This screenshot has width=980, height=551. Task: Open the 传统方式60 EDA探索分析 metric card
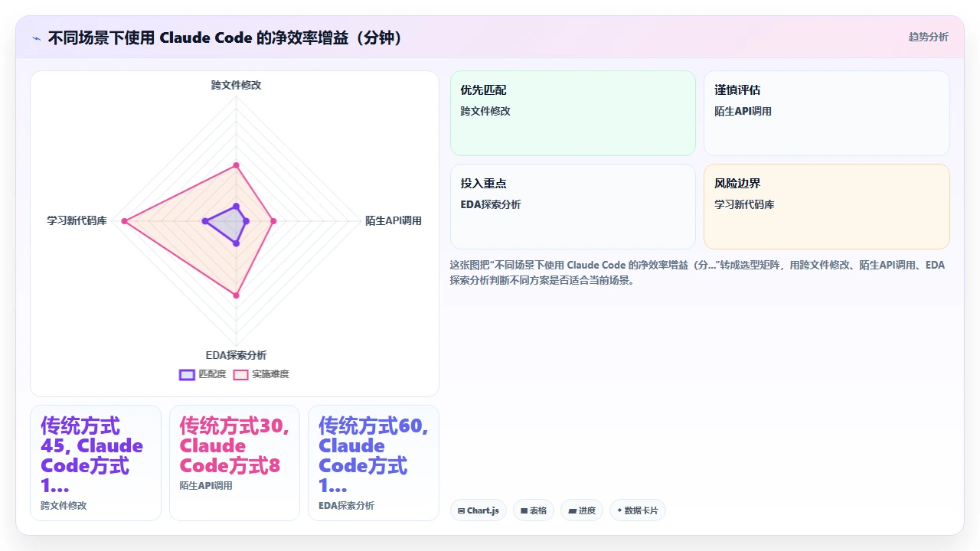[374, 463]
